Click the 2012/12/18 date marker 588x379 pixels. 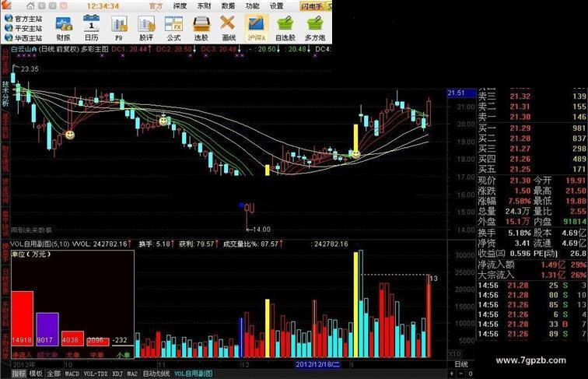(318, 364)
